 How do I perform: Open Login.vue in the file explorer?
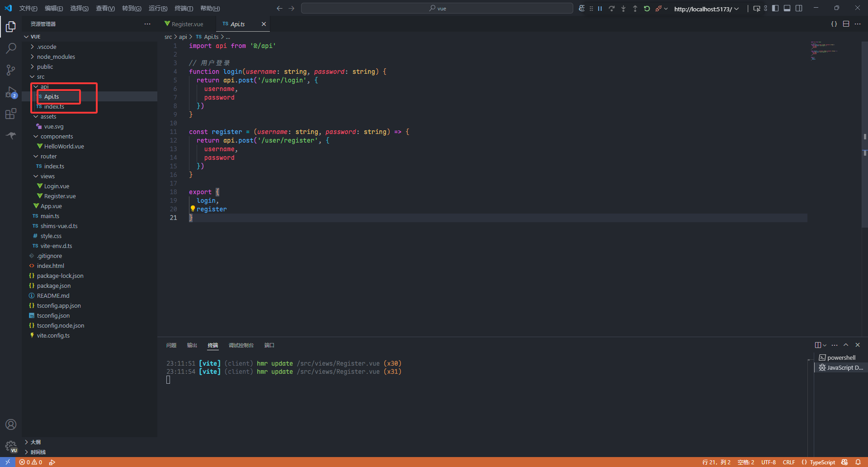coord(57,186)
